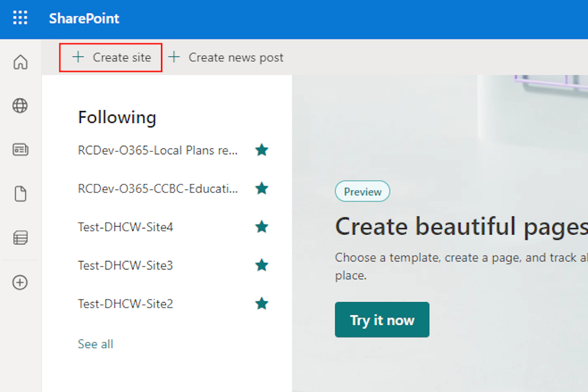Open My lists icon in sidebar
The width and height of the screenshot is (588, 392).
point(20,238)
